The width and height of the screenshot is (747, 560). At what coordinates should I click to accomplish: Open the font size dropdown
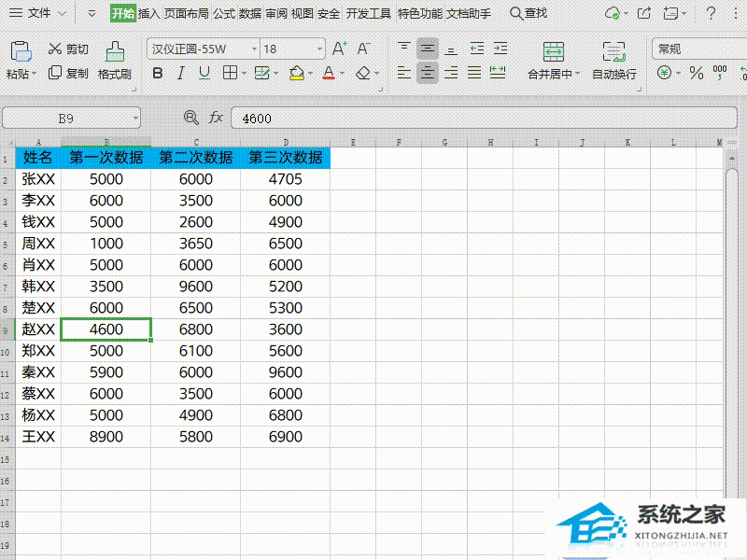(x=319, y=49)
